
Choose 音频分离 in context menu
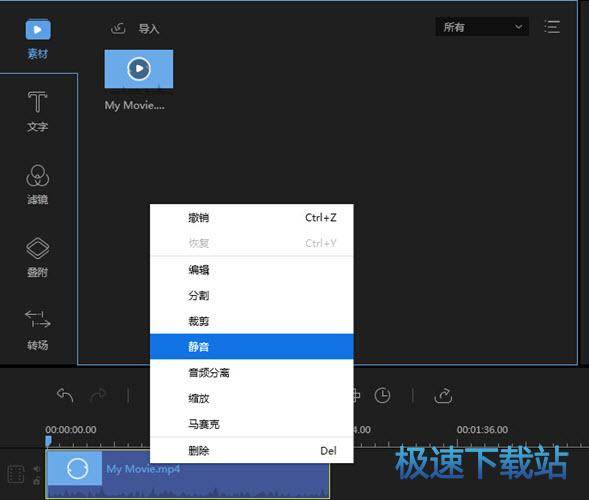point(252,373)
